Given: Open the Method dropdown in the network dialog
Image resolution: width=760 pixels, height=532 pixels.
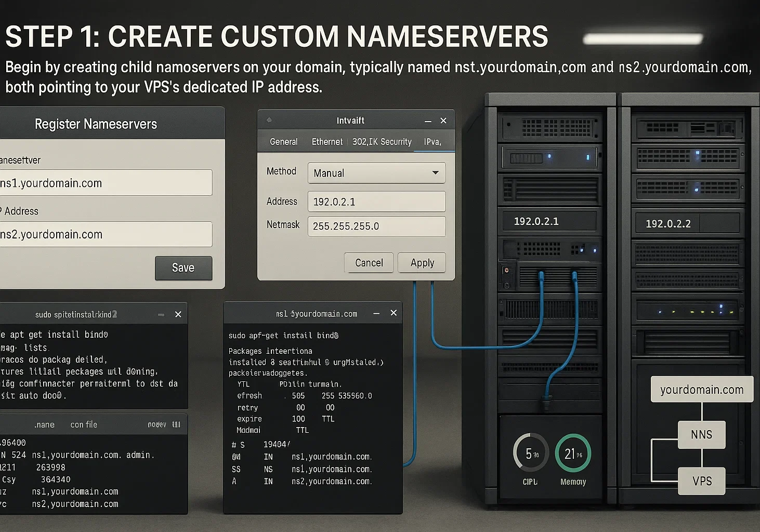Looking at the screenshot, I should click(x=376, y=172).
